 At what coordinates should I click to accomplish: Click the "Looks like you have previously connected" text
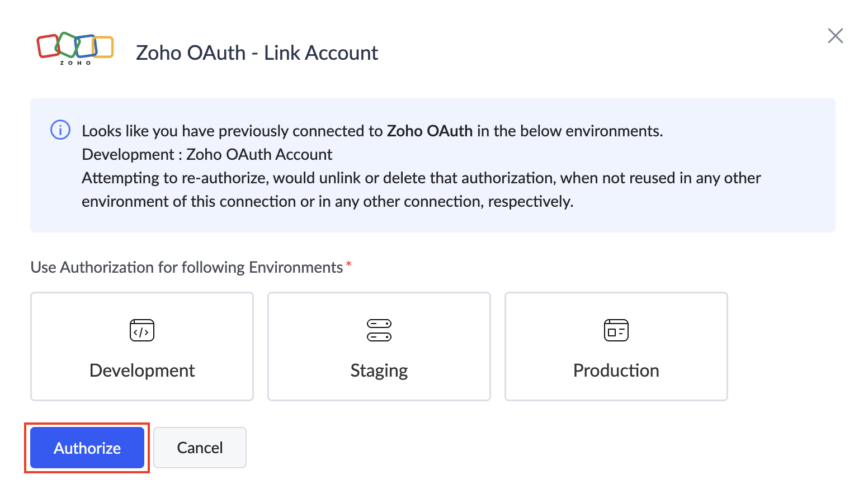pyautogui.click(x=232, y=131)
